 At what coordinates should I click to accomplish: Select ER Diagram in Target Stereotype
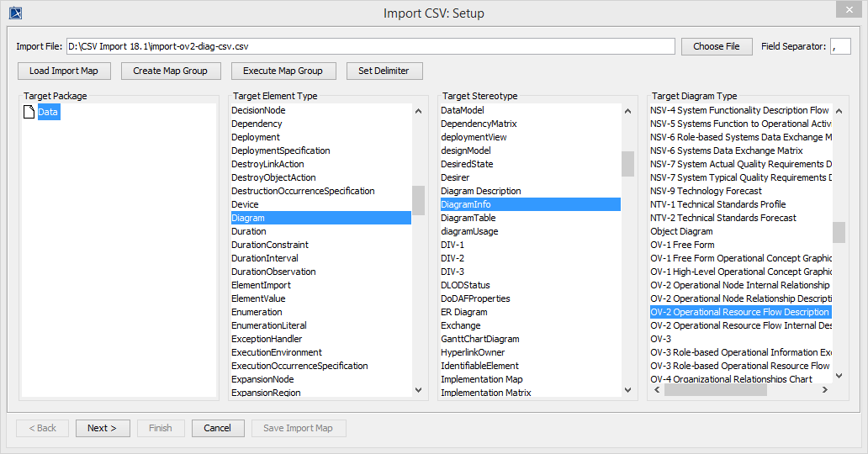[x=464, y=312]
